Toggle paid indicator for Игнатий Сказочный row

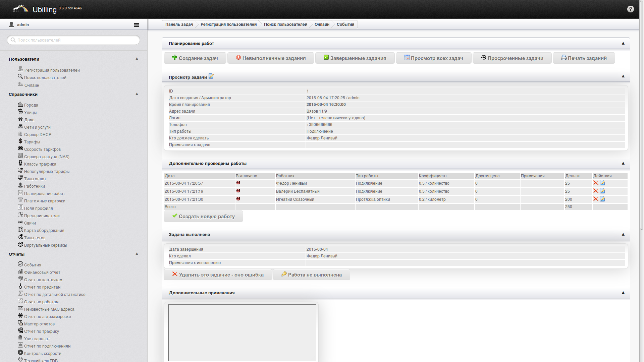238,199
